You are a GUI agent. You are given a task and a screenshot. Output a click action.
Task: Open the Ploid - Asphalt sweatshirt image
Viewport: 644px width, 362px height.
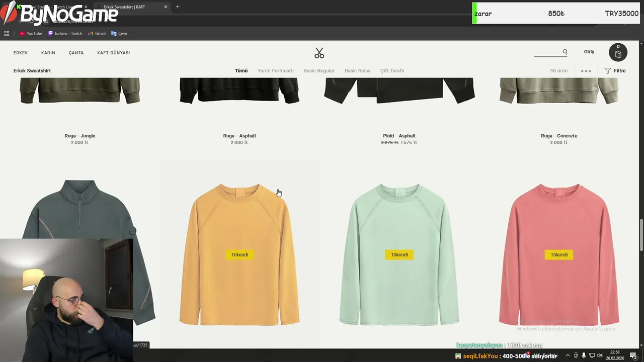399,90
